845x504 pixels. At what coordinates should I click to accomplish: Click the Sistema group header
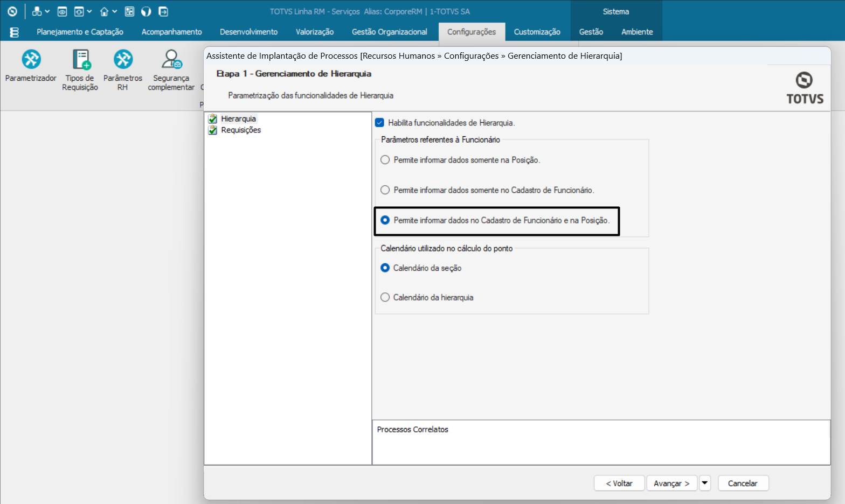click(616, 11)
